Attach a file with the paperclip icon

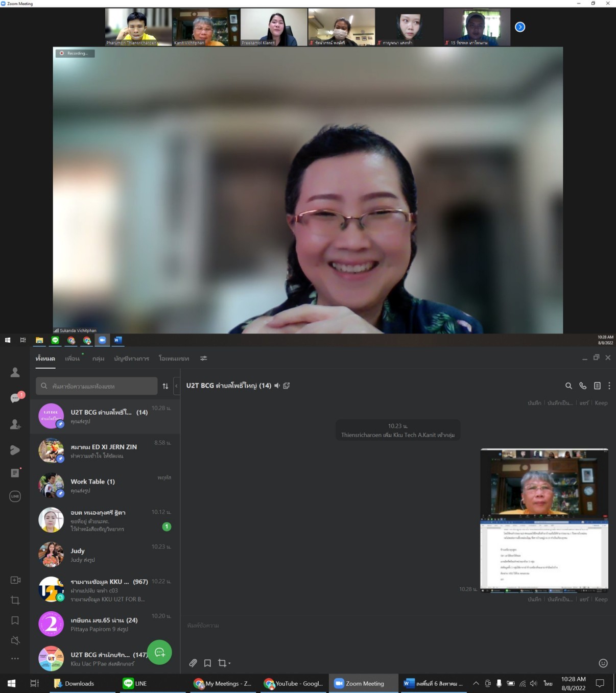[193, 663]
